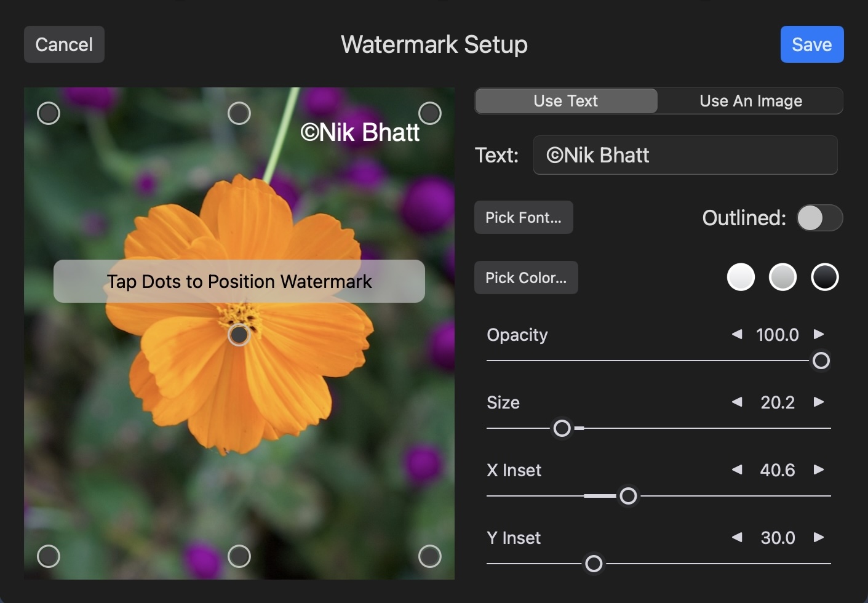Position watermark at bottom-right dot
The width and height of the screenshot is (868, 603).
(x=430, y=556)
